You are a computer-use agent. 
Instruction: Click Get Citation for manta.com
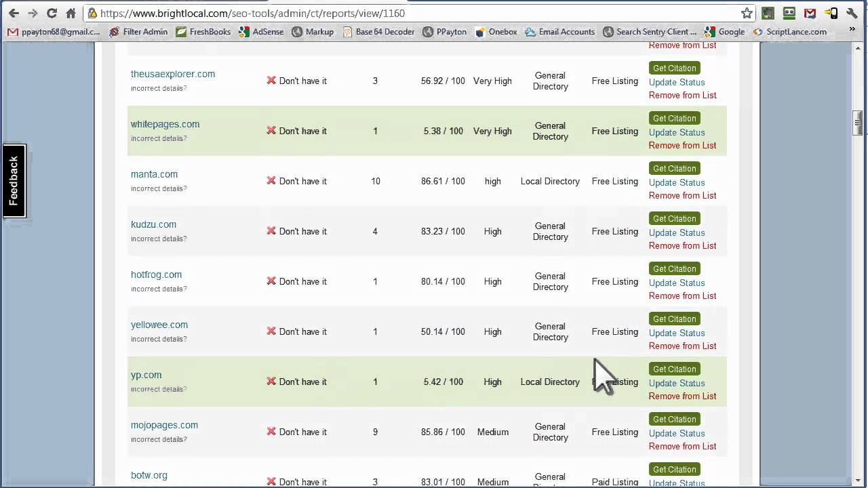coord(674,168)
